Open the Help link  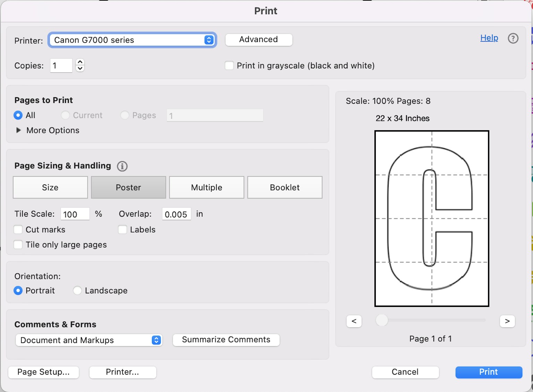click(x=489, y=38)
